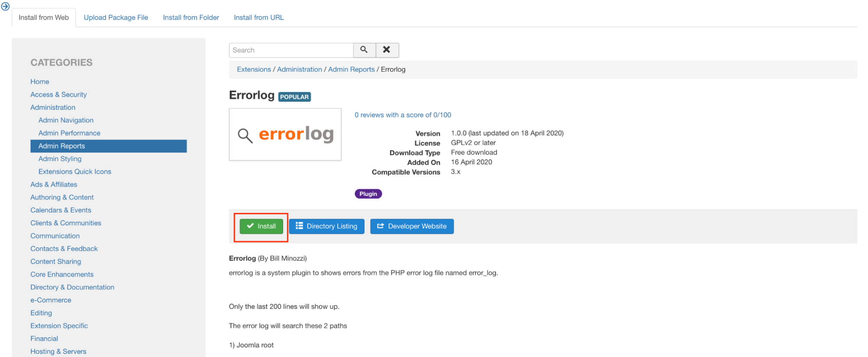Click the green Install button
The height and width of the screenshot is (357, 868).
261,226
